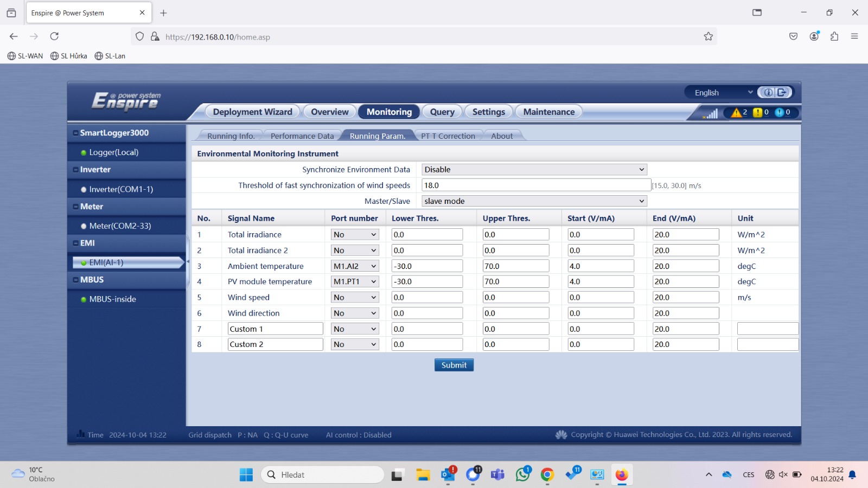868x488 pixels.
Task: Open SL-WAN bookmark
Action: click(x=25, y=56)
